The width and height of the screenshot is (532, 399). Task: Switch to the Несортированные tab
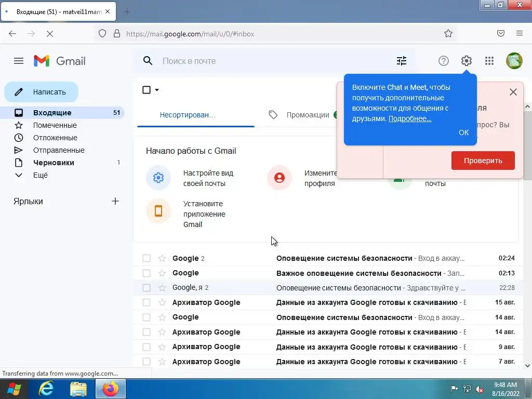(196, 115)
